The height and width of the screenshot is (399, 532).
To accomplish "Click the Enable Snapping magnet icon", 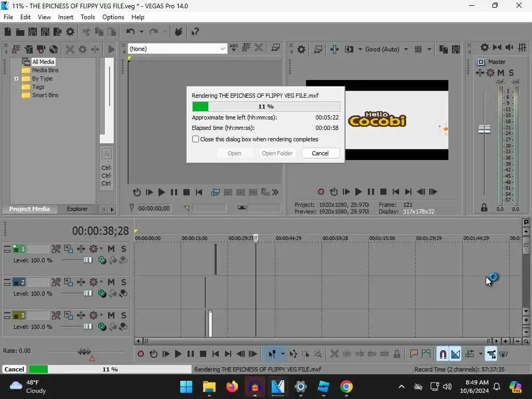I will (443, 354).
